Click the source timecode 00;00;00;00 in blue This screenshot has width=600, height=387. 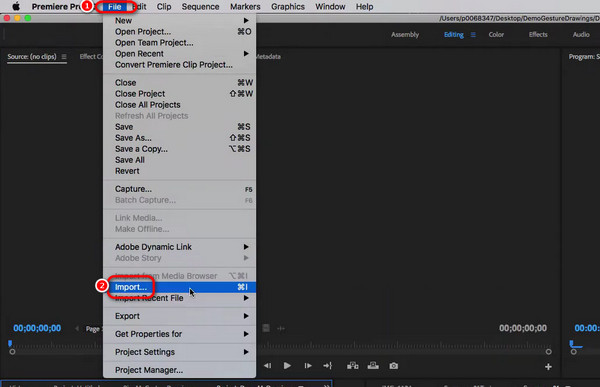[37, 328]
